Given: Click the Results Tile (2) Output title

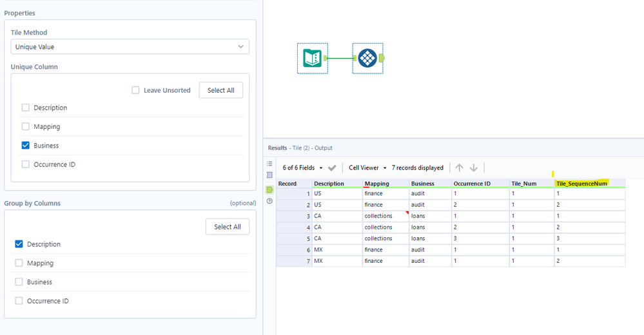Looking at the screenshot, I should (300, 148).
